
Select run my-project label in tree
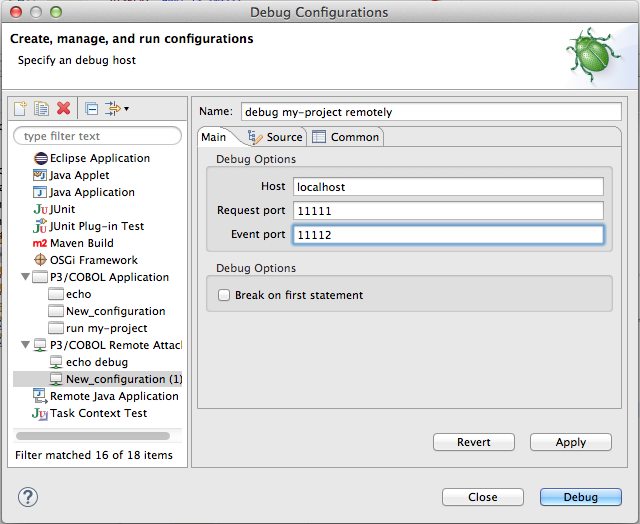point(107,329)
